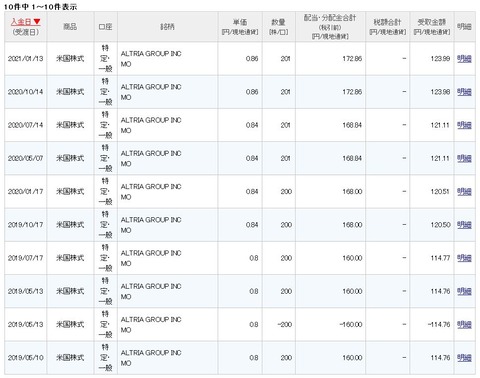The height and width of the screenshot is (378, 480).
Task: Click 米国株式 in the 2020/10/14 row
Action: coord(70,92)
